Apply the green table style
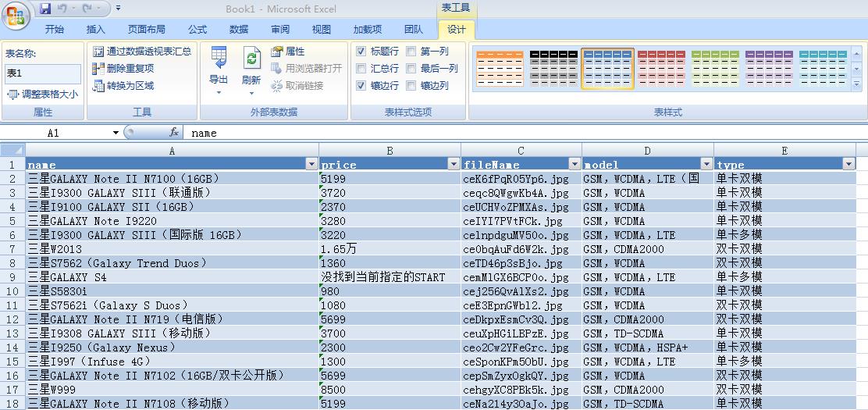 [x=715, y=69]
